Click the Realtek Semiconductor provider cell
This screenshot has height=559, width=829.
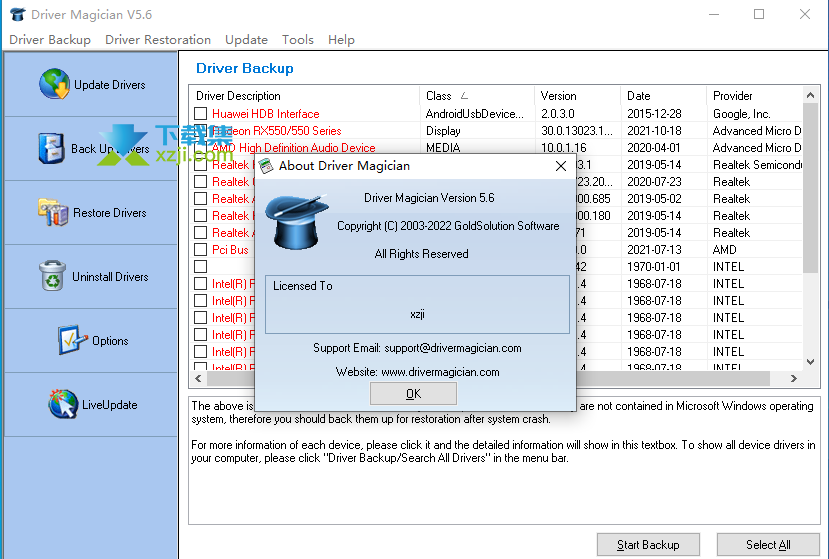(x=757, y=164)
